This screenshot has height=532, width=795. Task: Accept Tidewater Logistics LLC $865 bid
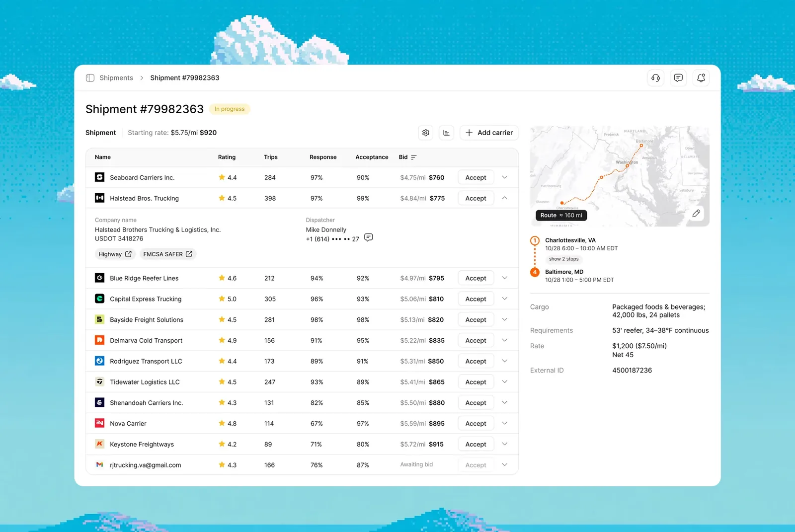pos(476,382)
